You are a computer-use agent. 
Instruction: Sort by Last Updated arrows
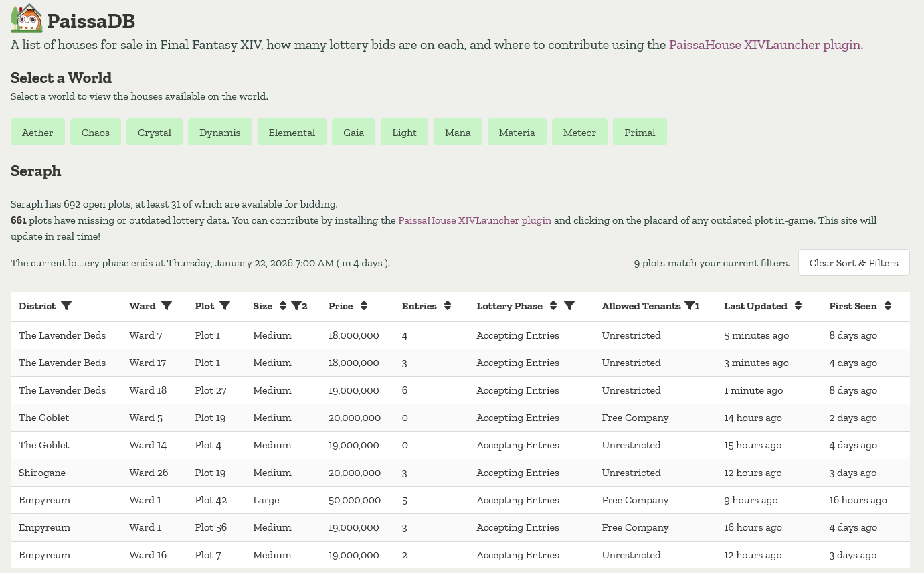click(798, 306)
